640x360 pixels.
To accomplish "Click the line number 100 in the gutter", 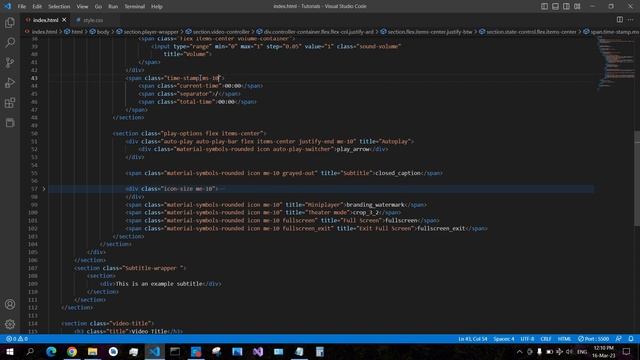I will (33, 213).
